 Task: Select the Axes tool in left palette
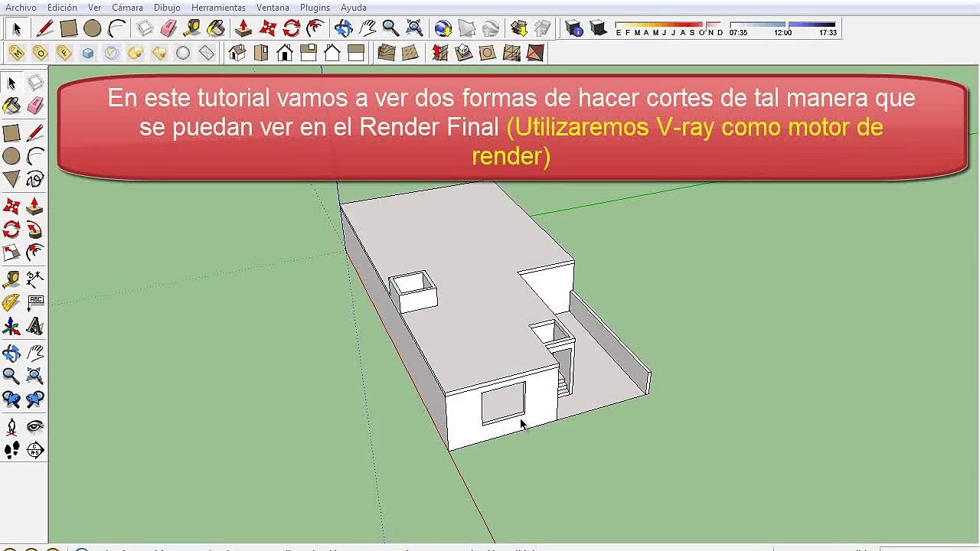pyautogui.click(x=11, y=327)
